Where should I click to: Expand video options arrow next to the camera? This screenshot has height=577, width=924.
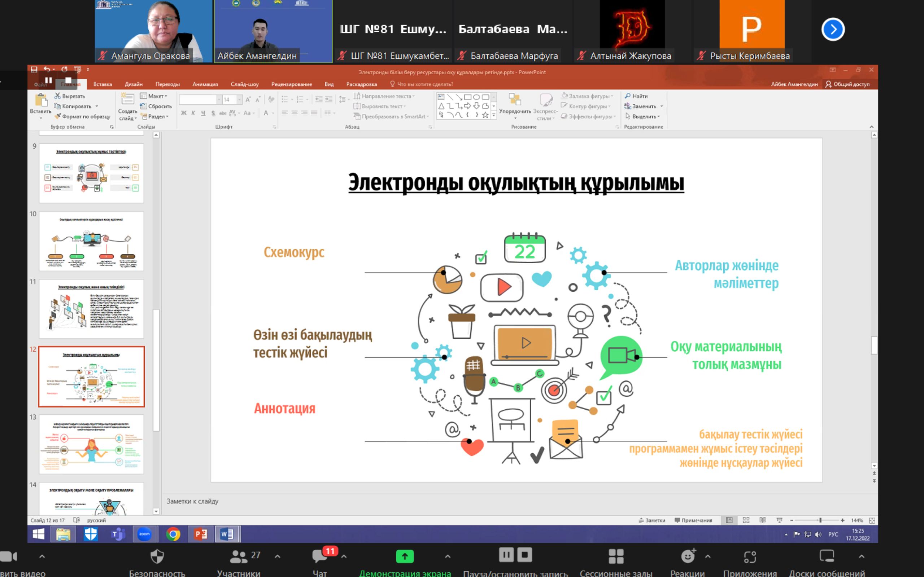(x=42, y=556)
